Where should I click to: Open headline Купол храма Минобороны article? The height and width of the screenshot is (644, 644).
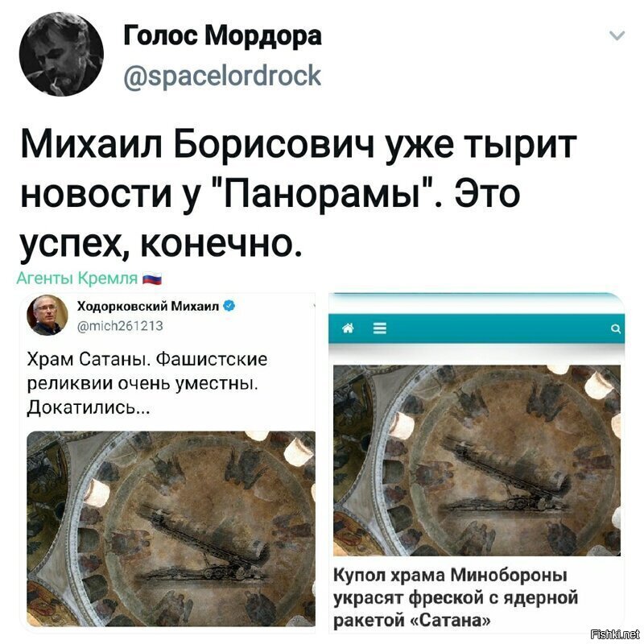click(x=456, y=597)
